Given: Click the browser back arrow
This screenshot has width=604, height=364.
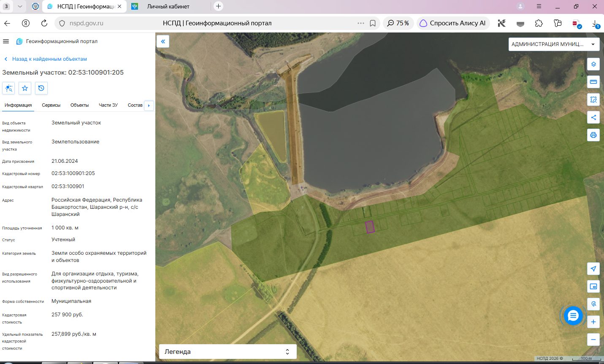Looking at the screenshot, I should pos(7,23).
